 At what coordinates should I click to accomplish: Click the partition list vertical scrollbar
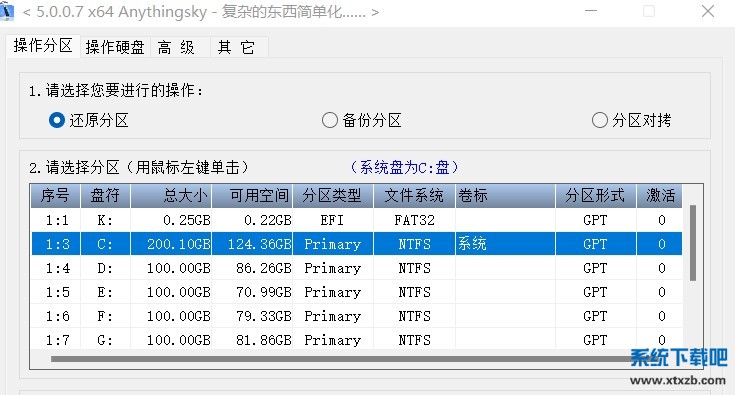692,243
